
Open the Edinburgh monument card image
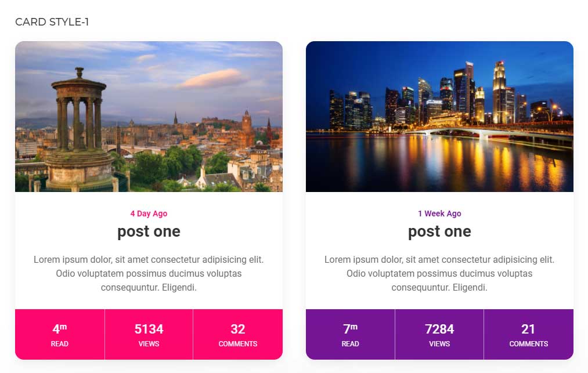pyautogui.click(x=149, y=117)
